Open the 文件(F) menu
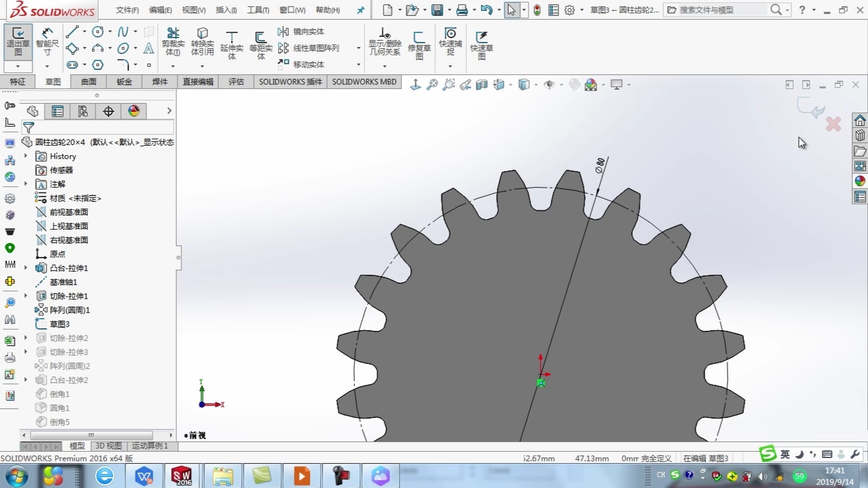 [127, 10]
